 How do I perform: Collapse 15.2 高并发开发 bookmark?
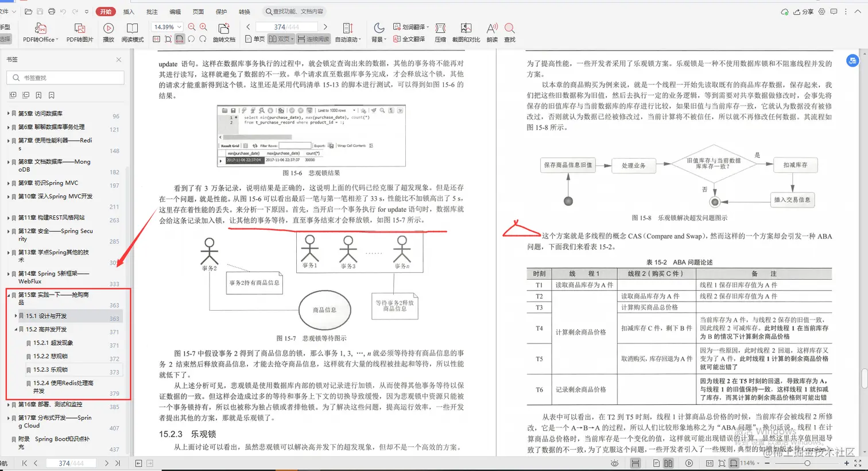[16, 330]
